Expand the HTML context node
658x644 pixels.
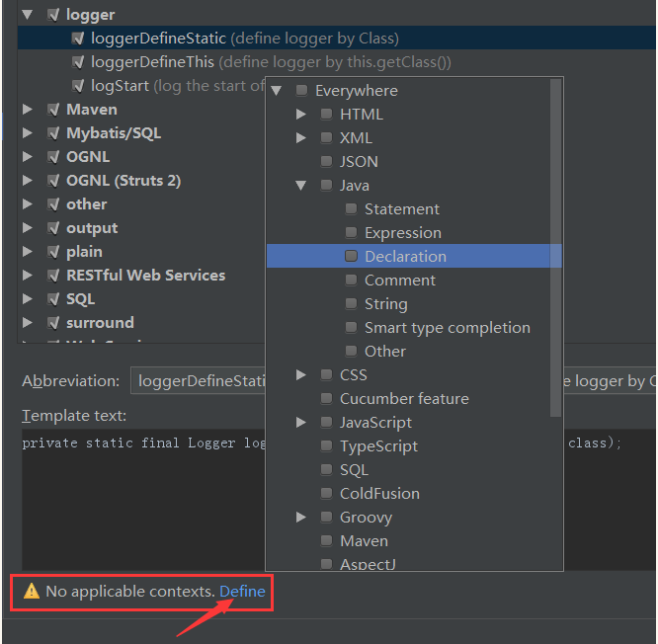coord(301,115)
